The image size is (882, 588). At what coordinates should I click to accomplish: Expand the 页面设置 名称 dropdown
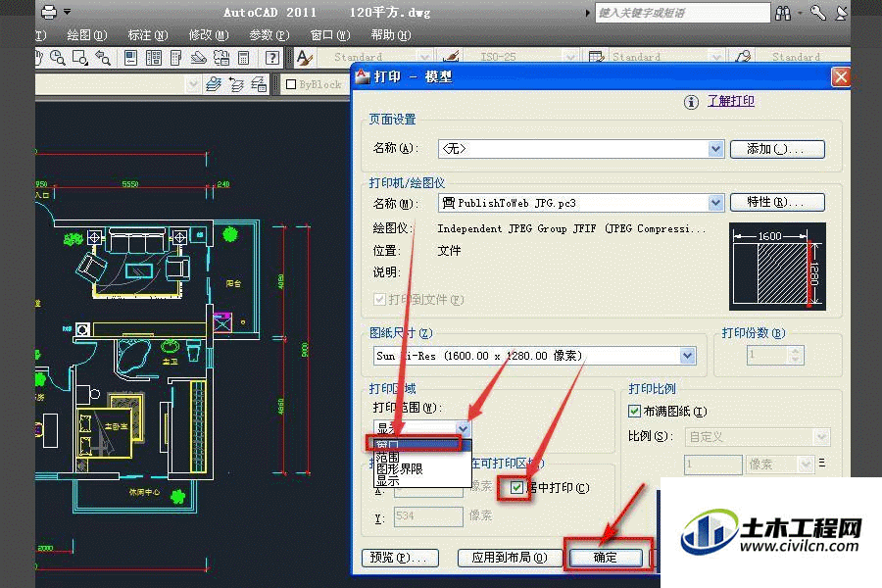pyautogui.click(x=715, y=149)
